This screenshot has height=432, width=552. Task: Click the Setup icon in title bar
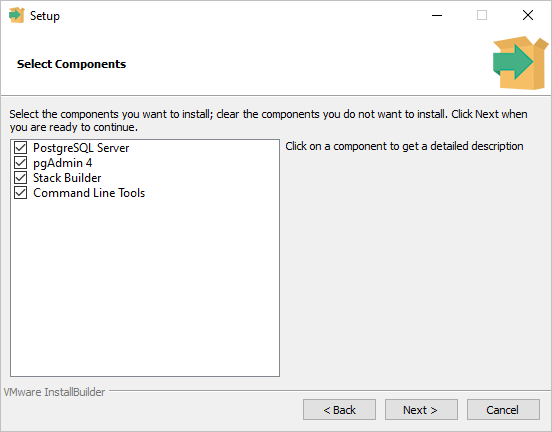(17, 15)
